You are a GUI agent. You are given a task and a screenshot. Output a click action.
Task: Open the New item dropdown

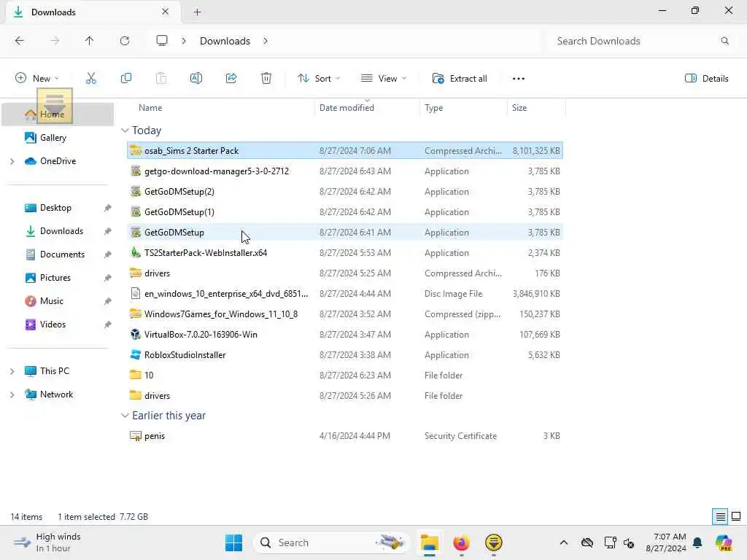pos(37,79)
